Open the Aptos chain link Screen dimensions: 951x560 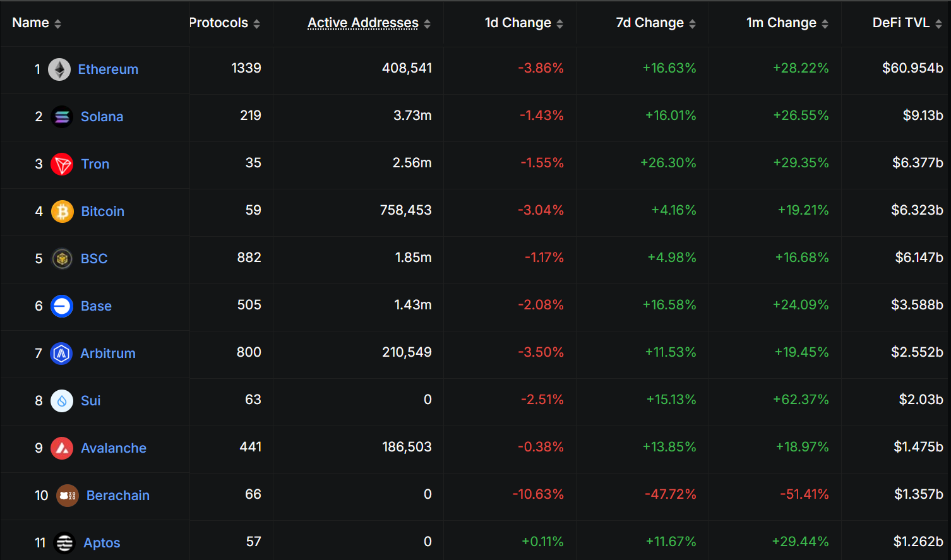(102, 543)
